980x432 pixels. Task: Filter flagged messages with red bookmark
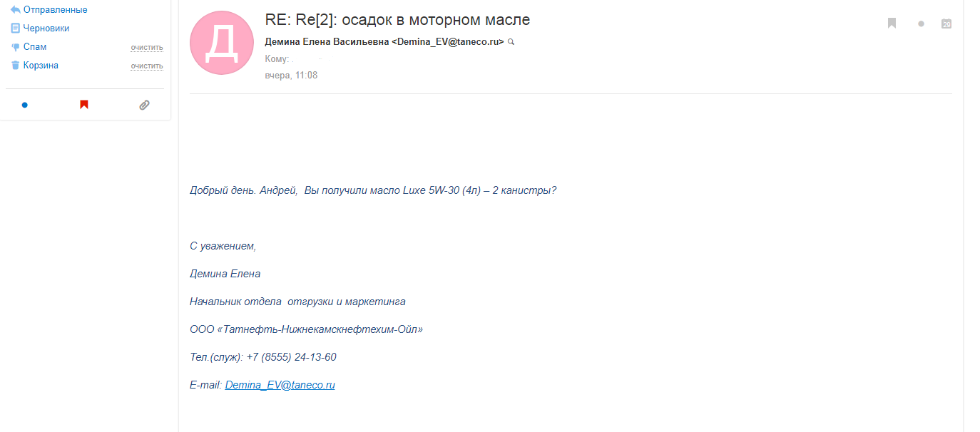point(84,105)
